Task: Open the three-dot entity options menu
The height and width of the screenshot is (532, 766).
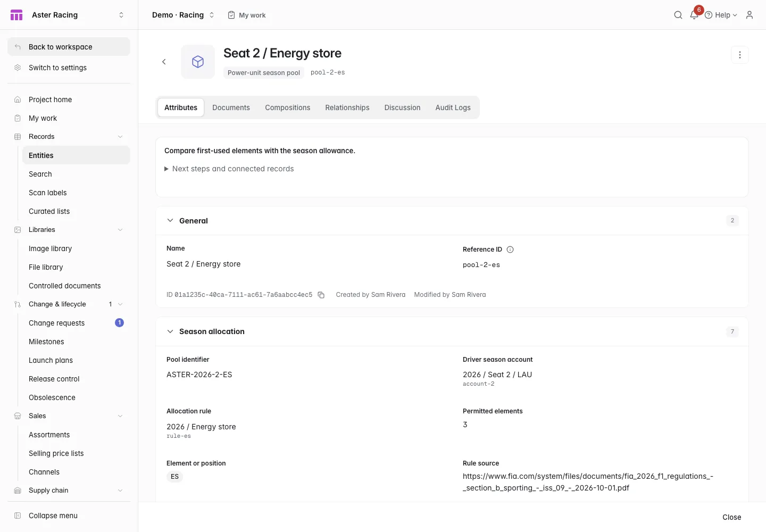Action: coord(740,55)
